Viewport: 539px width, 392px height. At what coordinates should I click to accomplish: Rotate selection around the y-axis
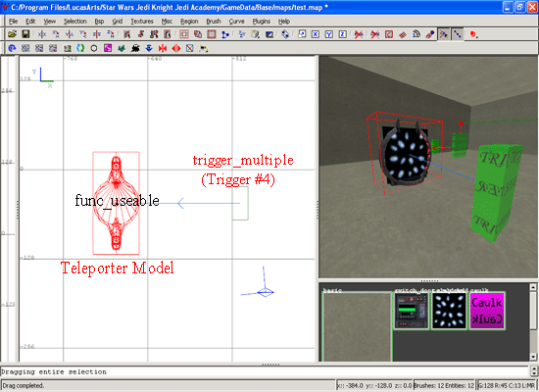(x=83, y=34)
